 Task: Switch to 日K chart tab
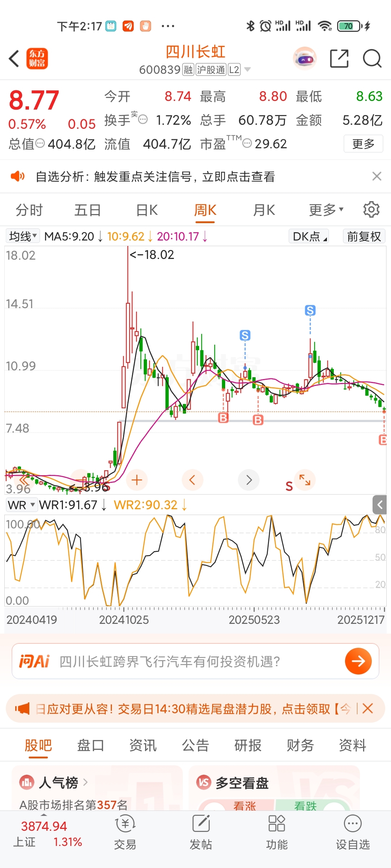(x=147, y=210)
